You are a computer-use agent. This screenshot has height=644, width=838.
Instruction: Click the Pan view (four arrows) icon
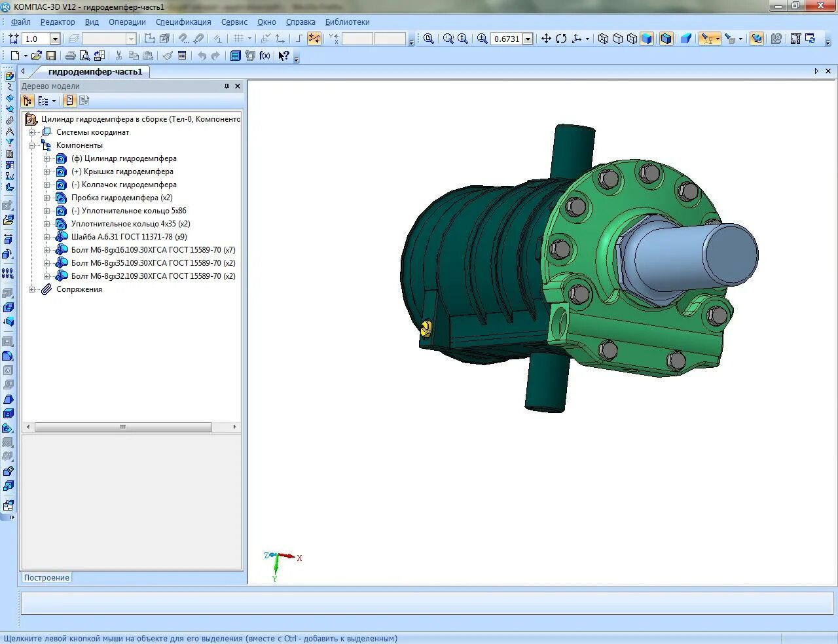546,39
